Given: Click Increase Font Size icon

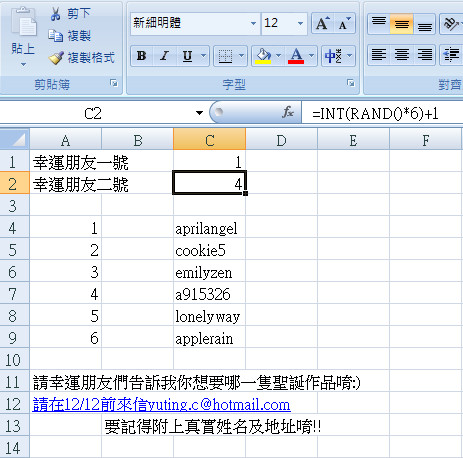Looking at the screenshot, I should pos(323,23).
